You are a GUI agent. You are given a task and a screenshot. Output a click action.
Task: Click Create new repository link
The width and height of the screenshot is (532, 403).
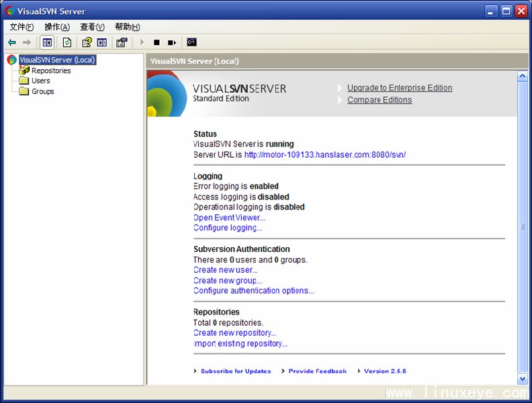pos(235,332)
